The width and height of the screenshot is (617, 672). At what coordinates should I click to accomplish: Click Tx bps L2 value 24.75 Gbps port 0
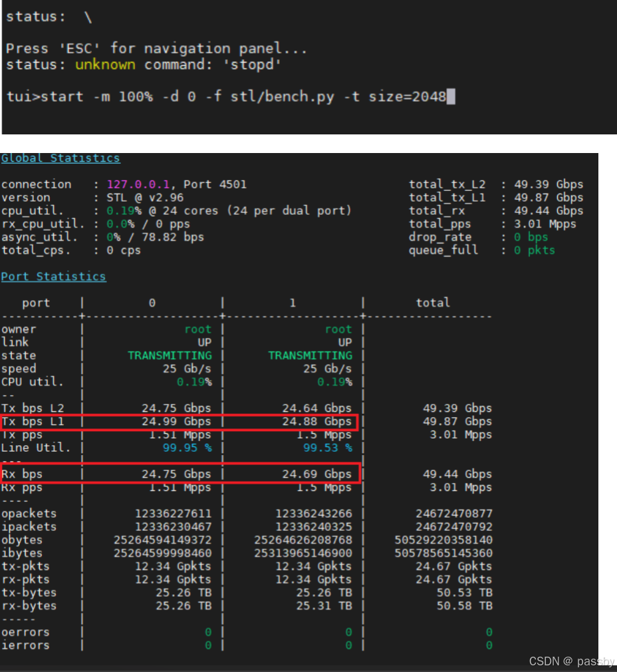176,409
